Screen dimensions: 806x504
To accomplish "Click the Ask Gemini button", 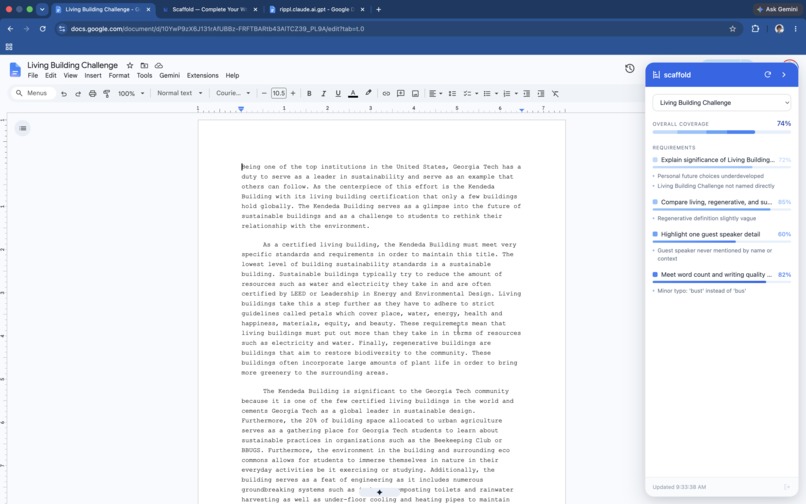I will click(x=777, y=9).
